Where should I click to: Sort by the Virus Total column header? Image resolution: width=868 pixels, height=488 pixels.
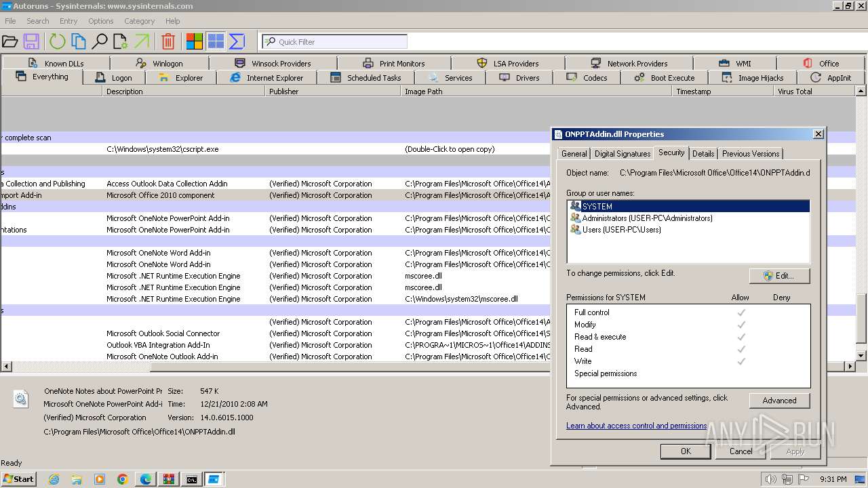tap(815, 91)
